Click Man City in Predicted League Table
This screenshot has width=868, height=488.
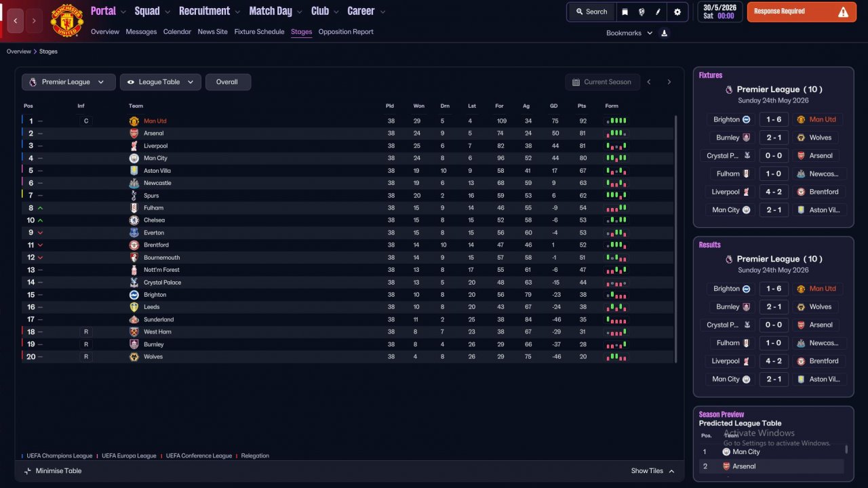pyautogui.click(x=746, y=452)
